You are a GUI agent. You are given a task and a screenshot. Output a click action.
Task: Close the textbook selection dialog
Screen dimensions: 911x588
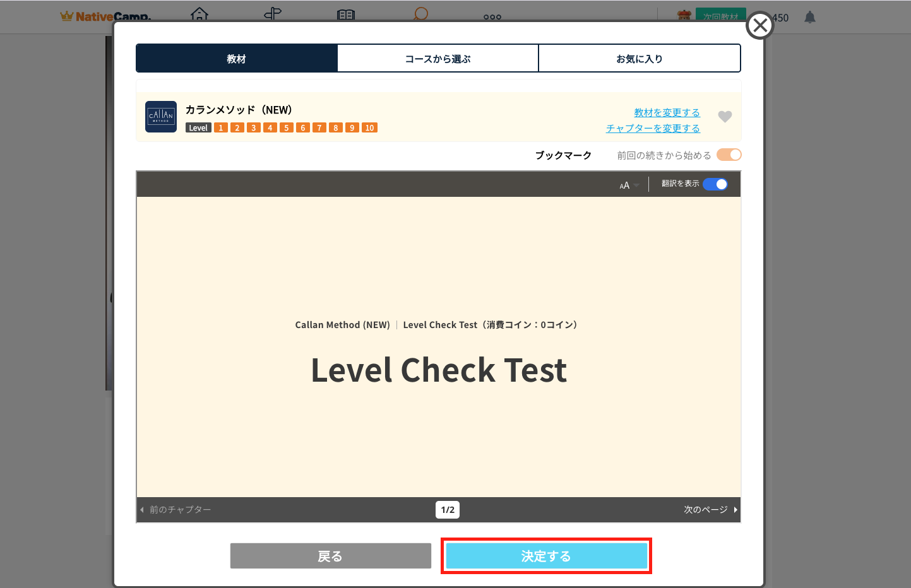(x=760, y=26)
